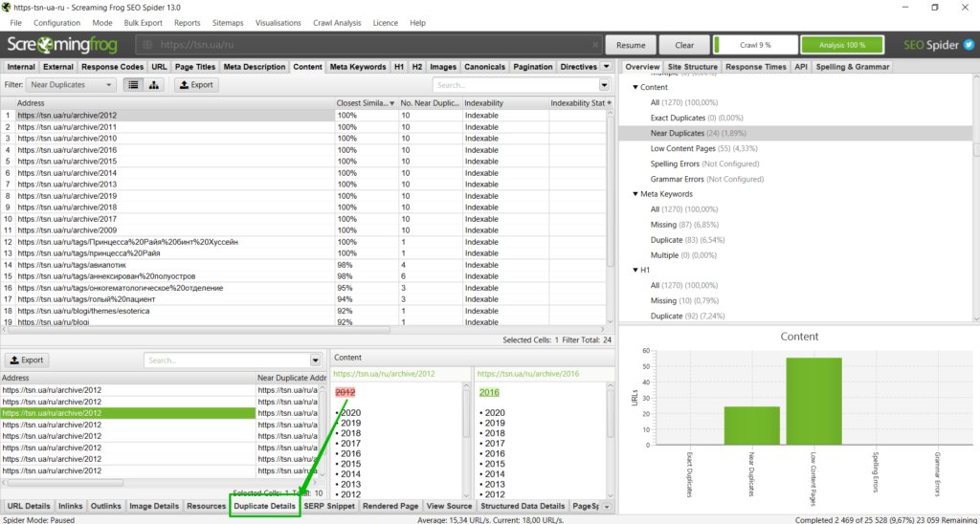
Task: Open the Bulk Export menu
Action: (x=144, y=23)
